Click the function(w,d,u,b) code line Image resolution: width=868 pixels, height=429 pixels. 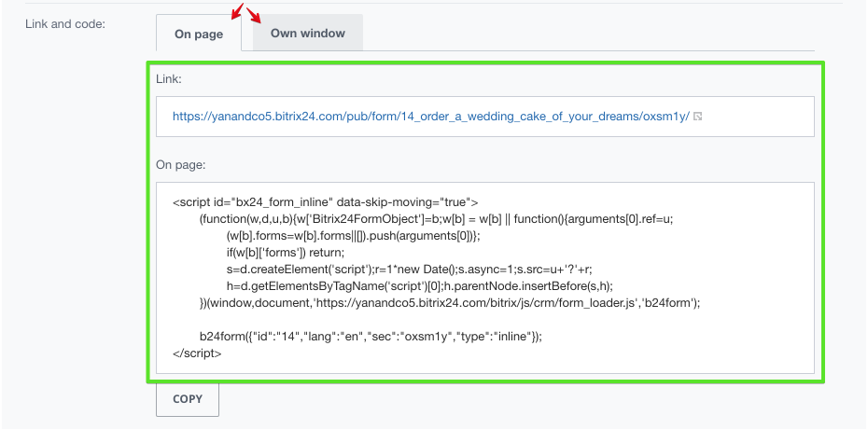436,219
